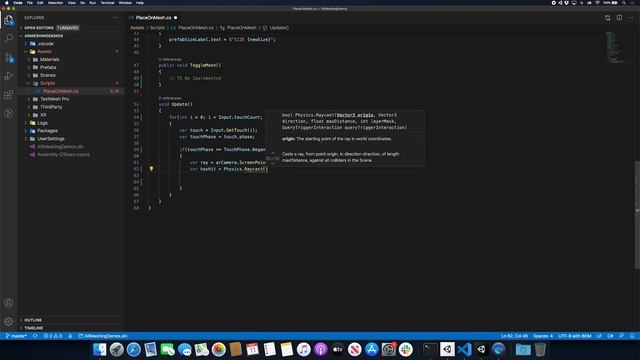Click the feedback icon in status bar
This screenshot has height=360, width=640.
(621, 336)
